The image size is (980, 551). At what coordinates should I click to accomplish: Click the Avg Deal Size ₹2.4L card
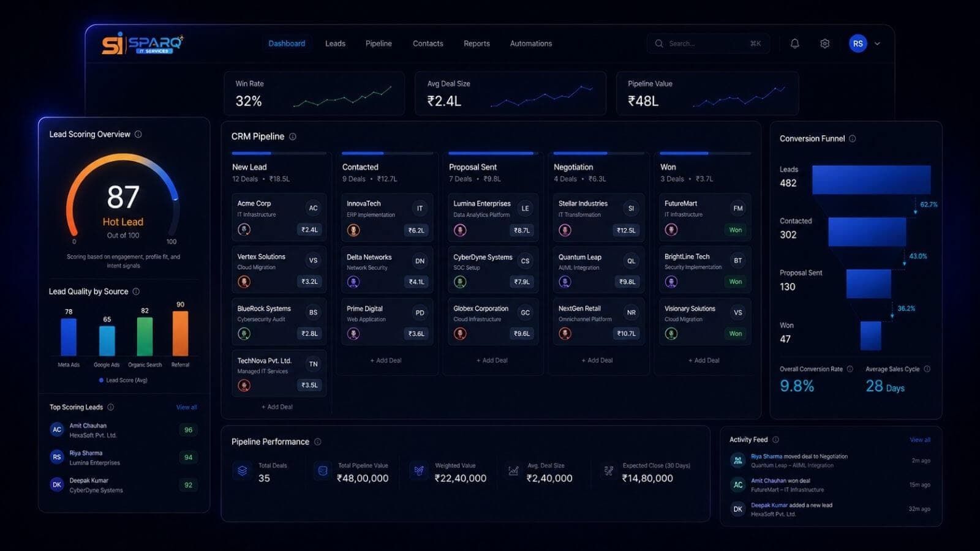(510, 93)
